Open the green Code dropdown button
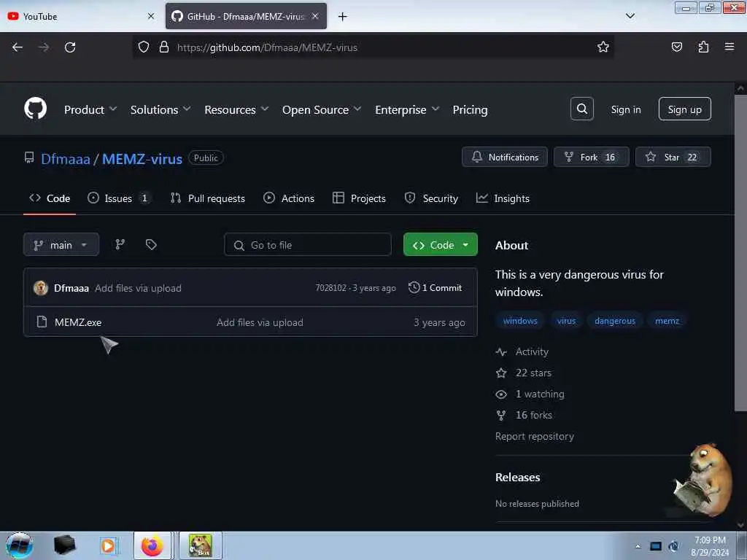This screenshot has width=747, height=560. (440, 245)
